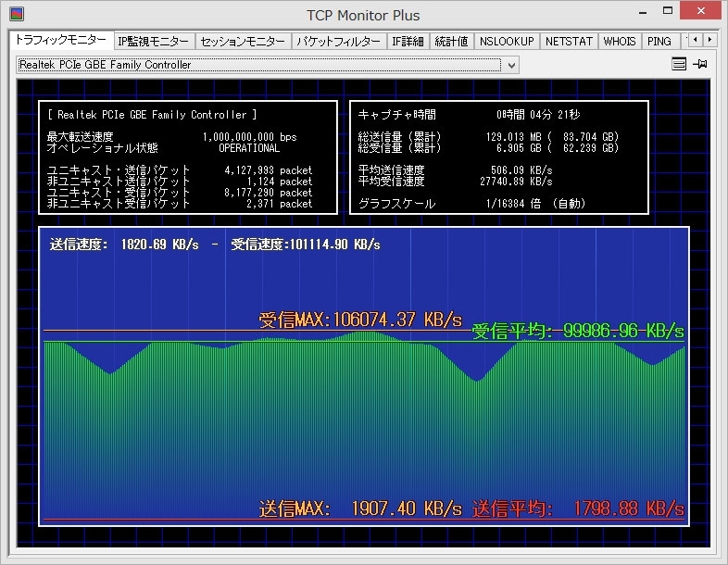Open the IP監視モニター tab
This screenshot has height=565, width=728.
[x=153, y=42]
